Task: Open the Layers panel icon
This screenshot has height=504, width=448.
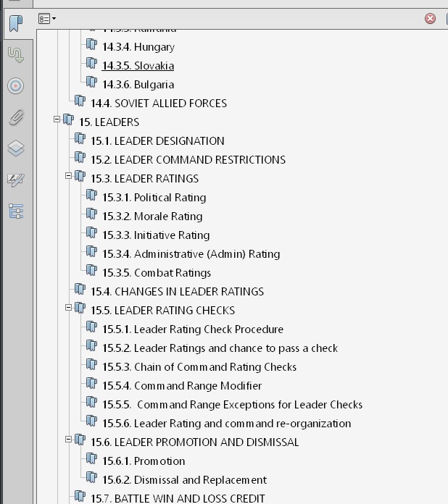Action: click(x=16, y=148)
